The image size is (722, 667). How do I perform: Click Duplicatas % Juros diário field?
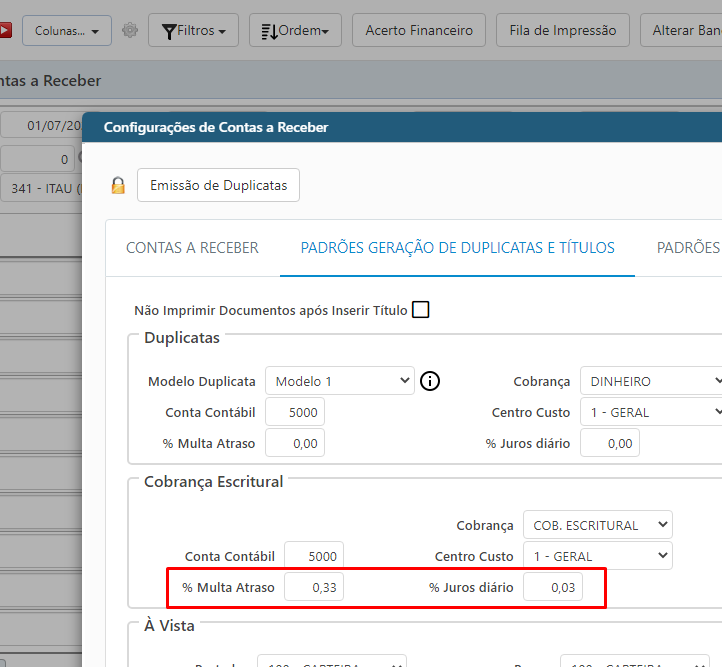pyautogui.click(x=610, y=443)
